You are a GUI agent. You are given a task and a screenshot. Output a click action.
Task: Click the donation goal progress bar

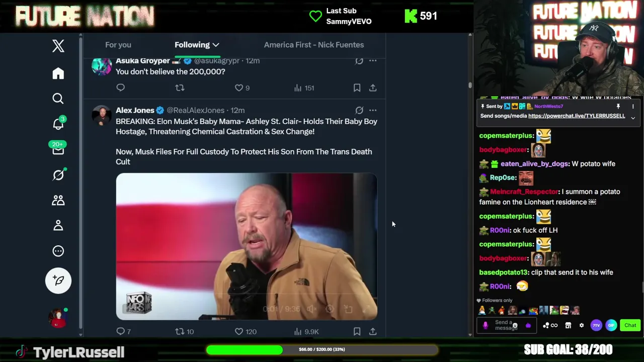[322, 349]
